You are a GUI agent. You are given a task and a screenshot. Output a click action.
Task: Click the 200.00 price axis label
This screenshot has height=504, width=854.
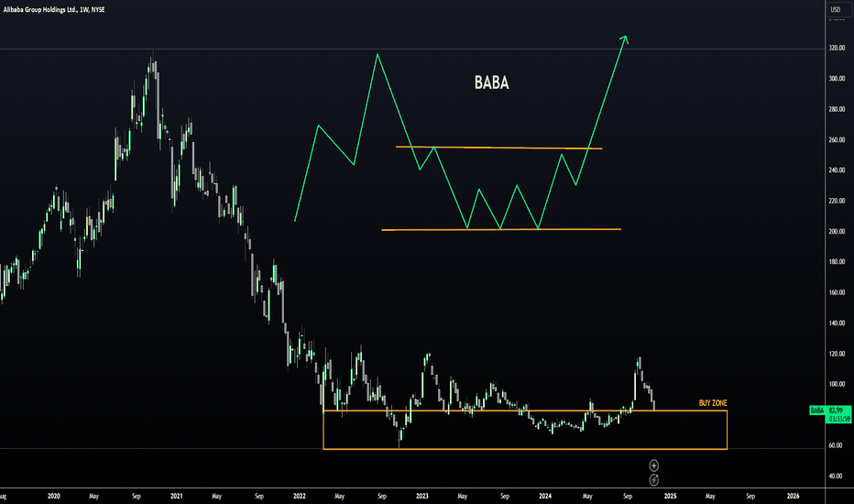pos(837,231)
